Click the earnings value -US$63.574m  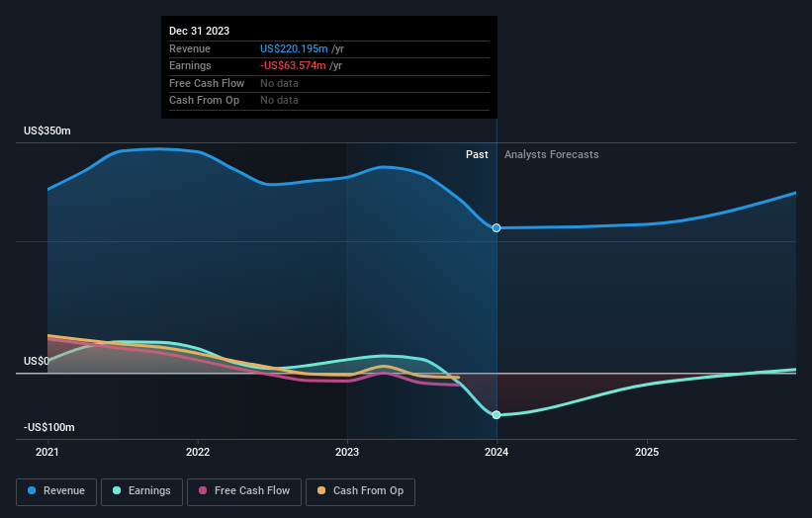tap(293, 65)
